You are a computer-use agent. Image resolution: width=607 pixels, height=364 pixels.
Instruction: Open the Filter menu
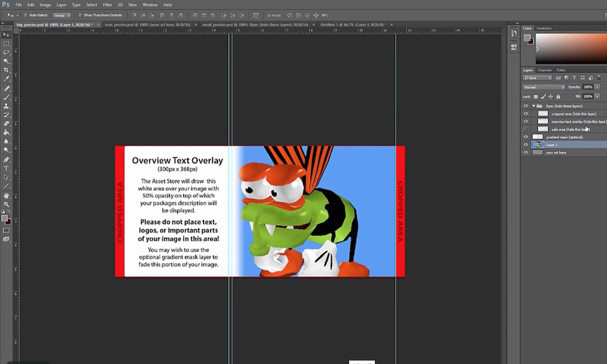coord(107,4)
